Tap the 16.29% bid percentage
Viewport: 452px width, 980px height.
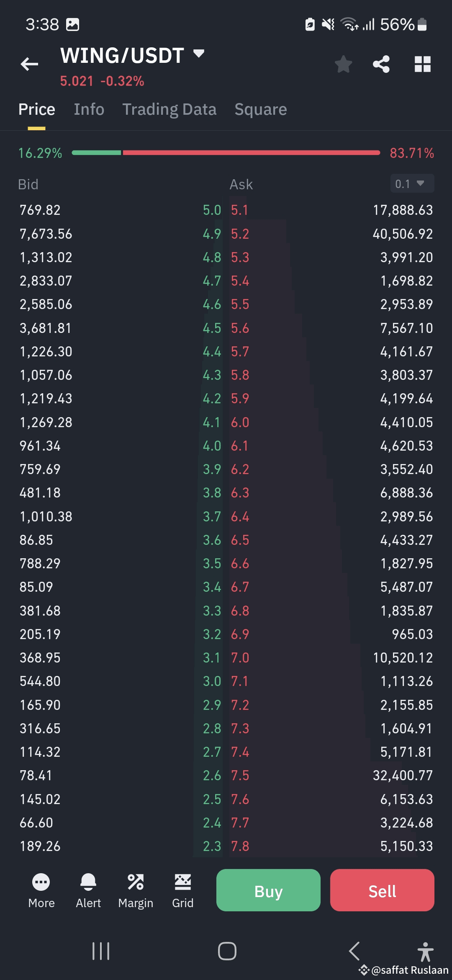(x=40, y=153)
